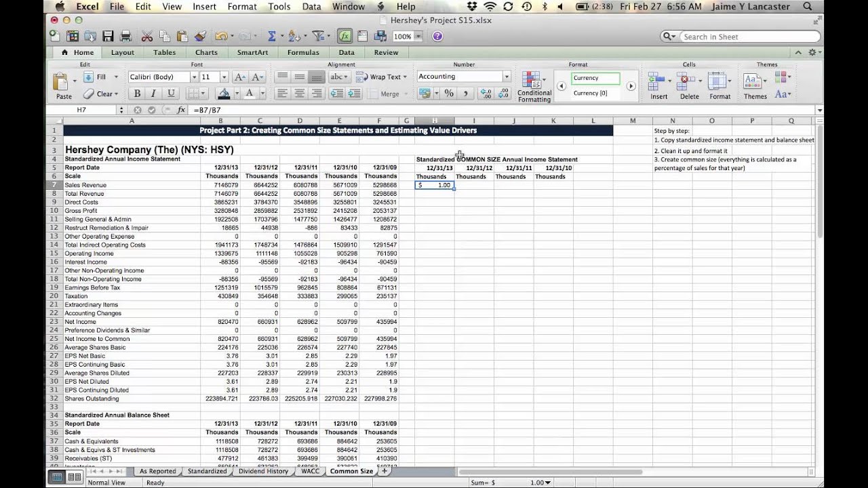Image resolution: width=868 pixels, height=488 pixels.
Task: Toggle Italic formatting
Action: (153, 94)
